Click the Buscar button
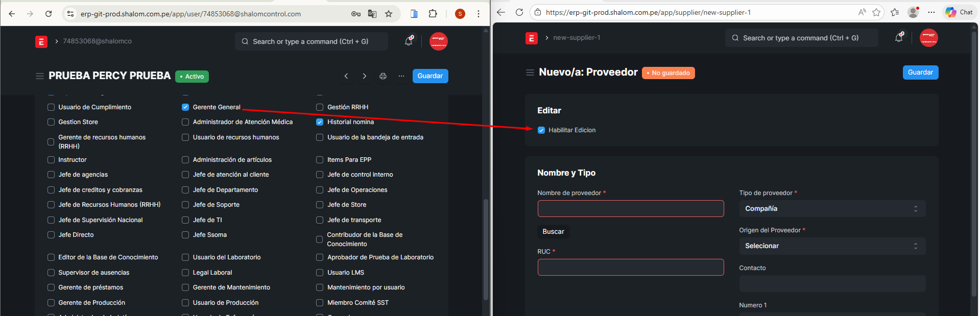Image resolution: width=980 pixels, height=316 pixels. coord(553,232)
